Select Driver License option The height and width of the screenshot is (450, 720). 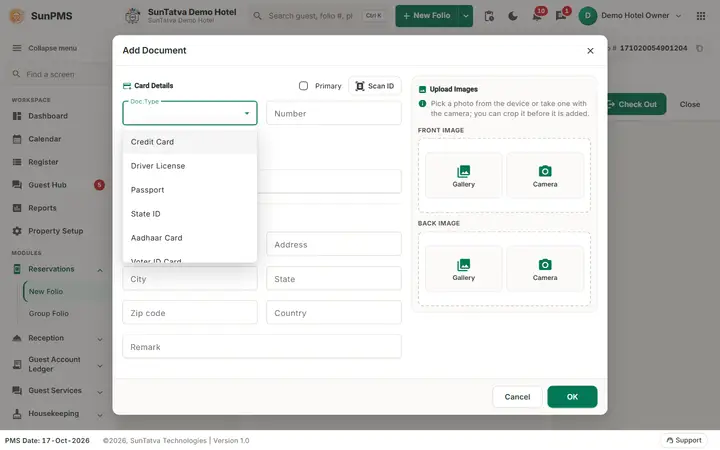coord(190,166)
